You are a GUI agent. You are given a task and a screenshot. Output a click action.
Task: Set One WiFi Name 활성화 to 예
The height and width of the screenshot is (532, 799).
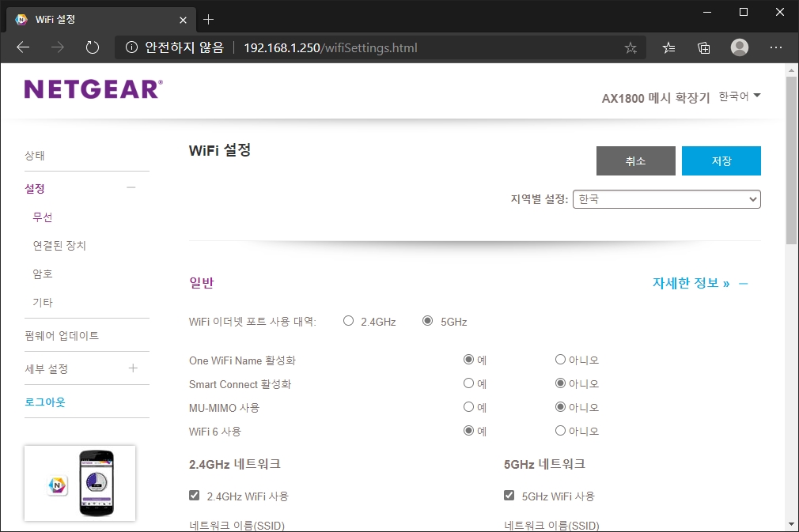pyautogui.click(x=469, y=360)
